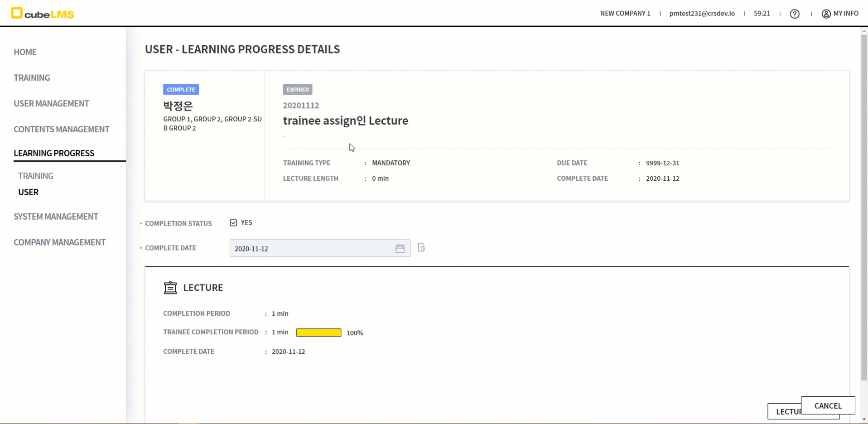The image size is (868, 424).
Task: Open the HOME menu
Action: [25, 52]
